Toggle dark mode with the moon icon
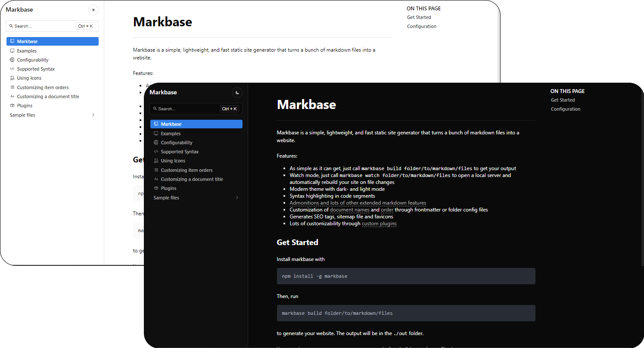This screenshot has height=348, width=644. [237, 92]
